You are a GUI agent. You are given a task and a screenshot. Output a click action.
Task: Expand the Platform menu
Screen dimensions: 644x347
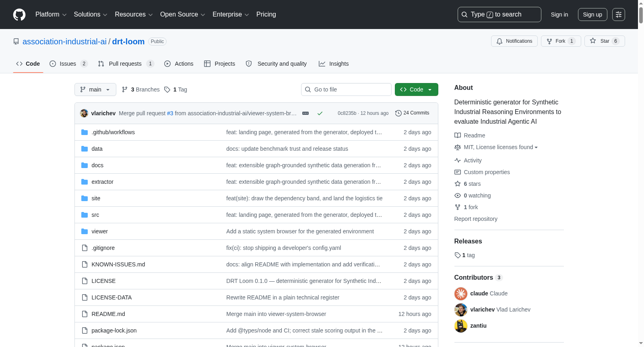(51, 15)
